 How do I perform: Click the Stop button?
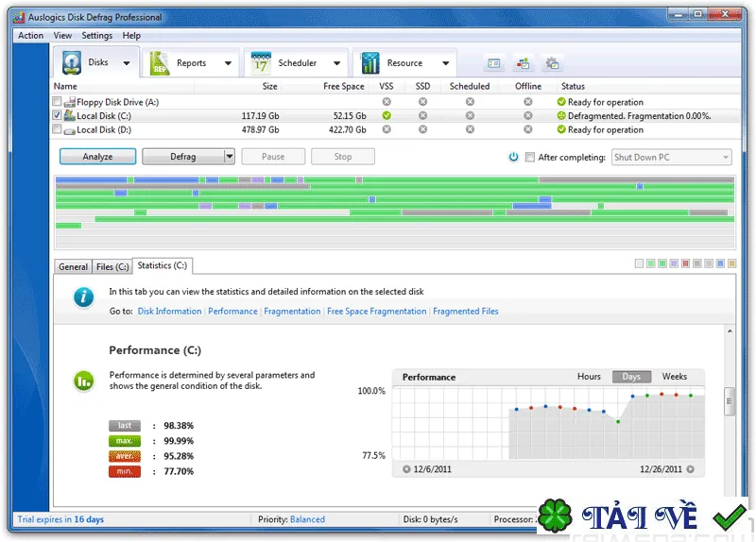coord(343,157)
